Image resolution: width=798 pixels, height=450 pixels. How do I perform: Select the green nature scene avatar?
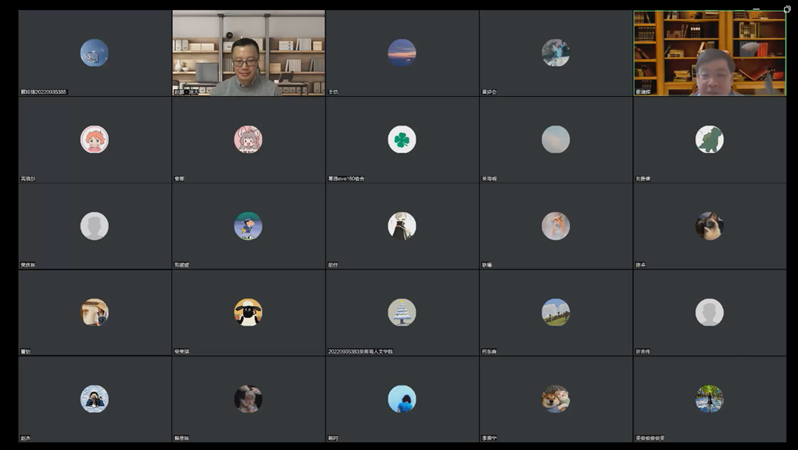709,399
